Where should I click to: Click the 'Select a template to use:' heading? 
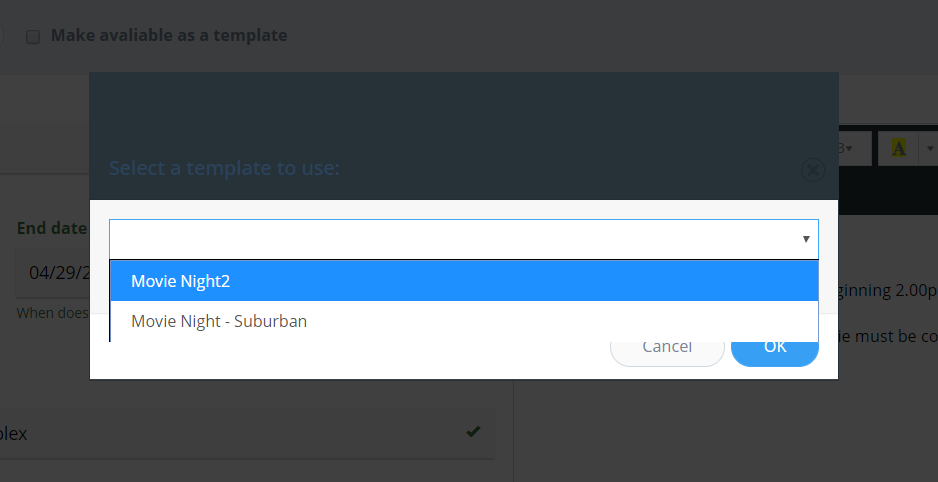pos(224,168)
